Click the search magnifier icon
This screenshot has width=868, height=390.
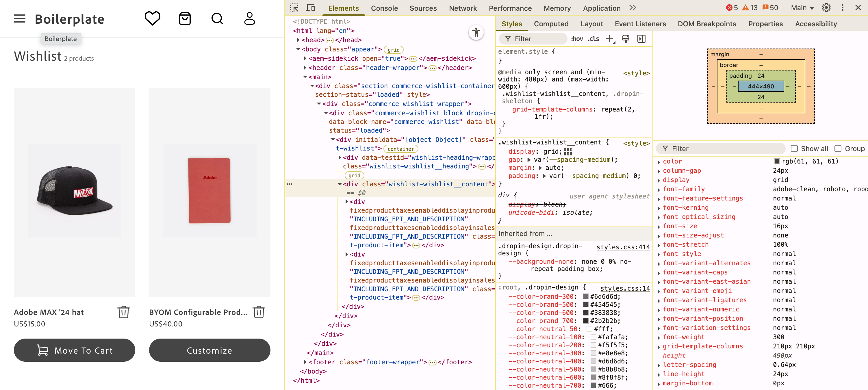point(217,18)
